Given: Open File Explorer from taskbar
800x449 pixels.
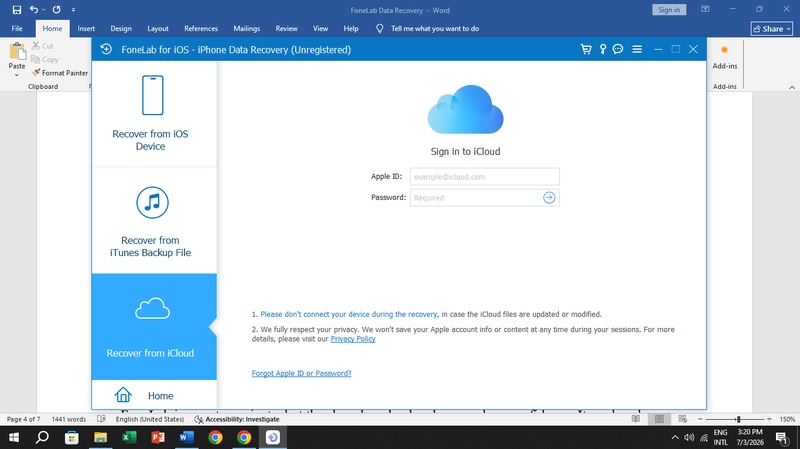Looking at the screenshot, I should 100,437.
